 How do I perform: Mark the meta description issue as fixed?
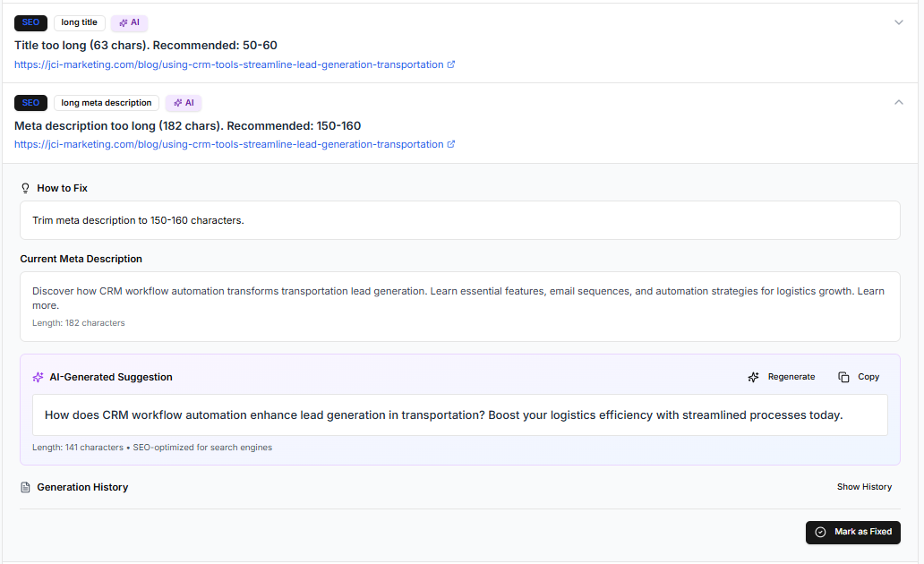point(852,532)
